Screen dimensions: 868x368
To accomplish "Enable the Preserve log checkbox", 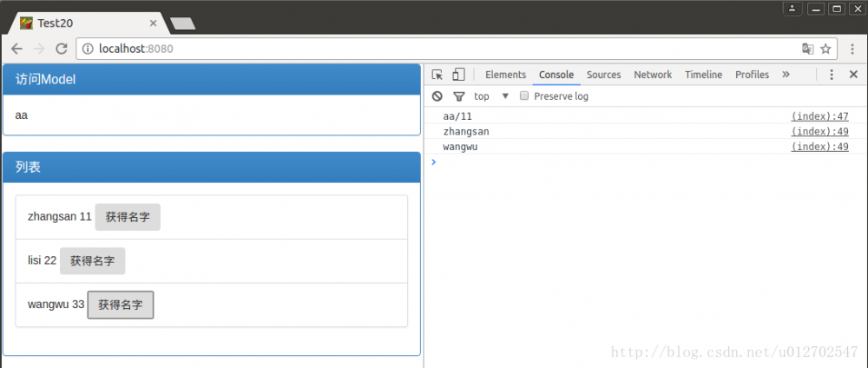I will click(524, 95).
